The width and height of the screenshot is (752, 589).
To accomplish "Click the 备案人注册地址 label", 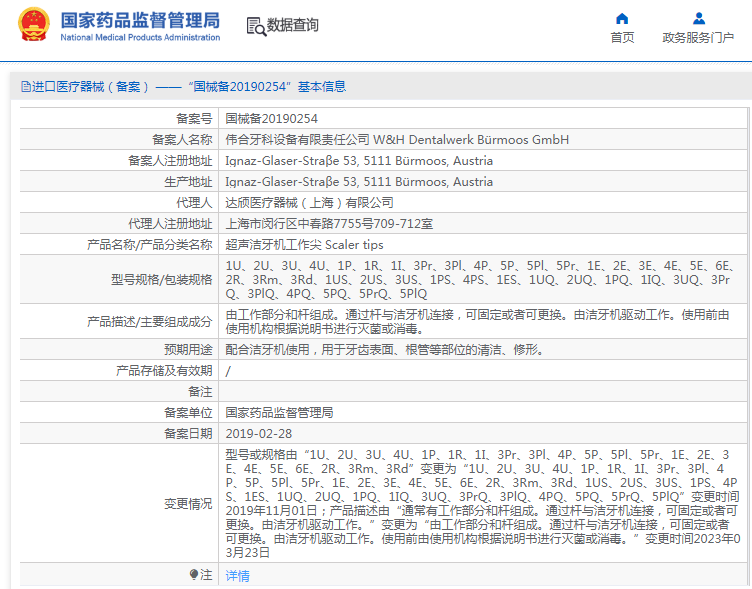I will tap(170, 161).
